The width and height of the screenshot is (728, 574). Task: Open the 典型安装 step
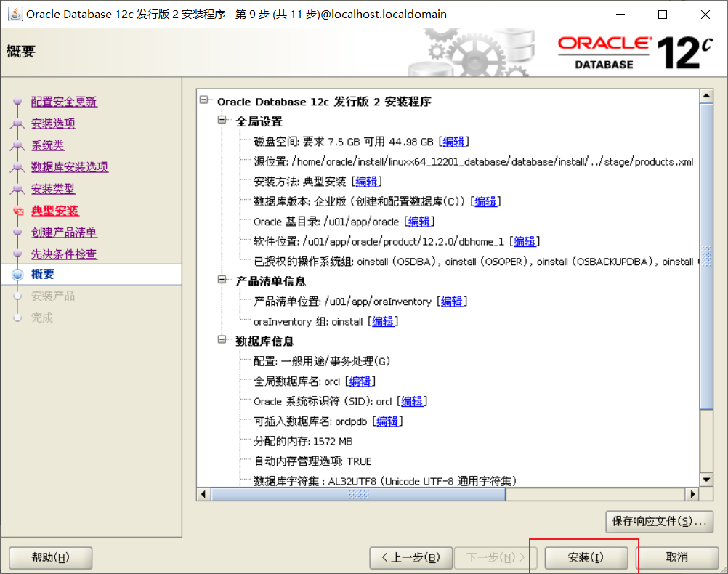(54, 211)
